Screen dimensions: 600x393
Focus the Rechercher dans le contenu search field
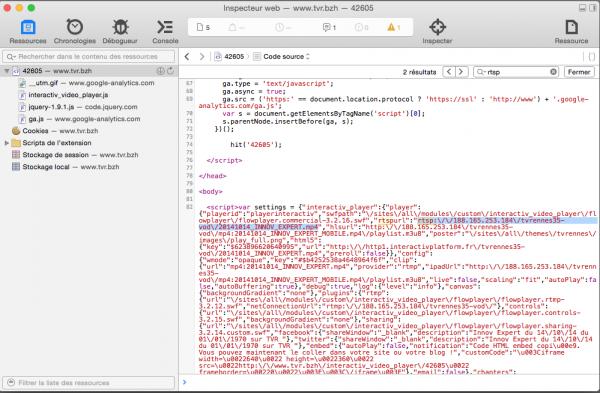89,57
